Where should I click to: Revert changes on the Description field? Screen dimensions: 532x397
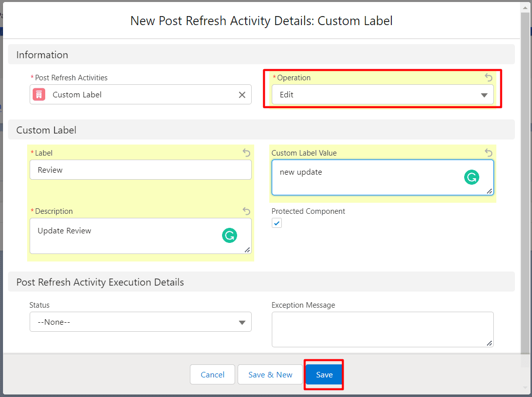(x=246, y=211)
